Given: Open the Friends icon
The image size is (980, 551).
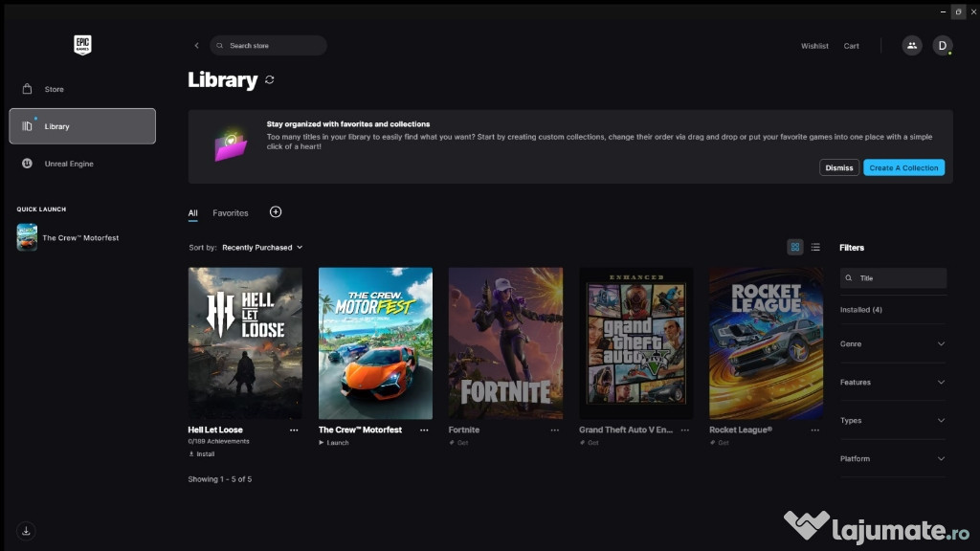Looking at the screenshot, I should 912,46.
